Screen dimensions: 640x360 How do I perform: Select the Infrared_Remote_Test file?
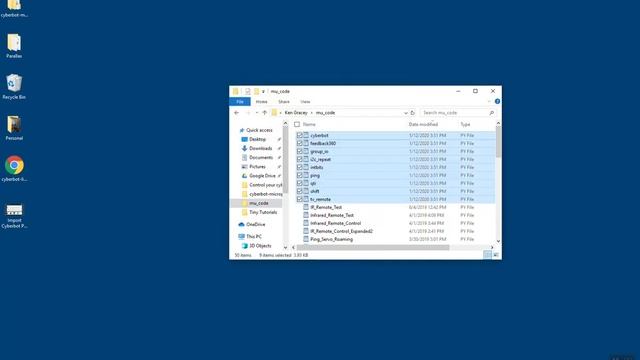tap(332, 215)
